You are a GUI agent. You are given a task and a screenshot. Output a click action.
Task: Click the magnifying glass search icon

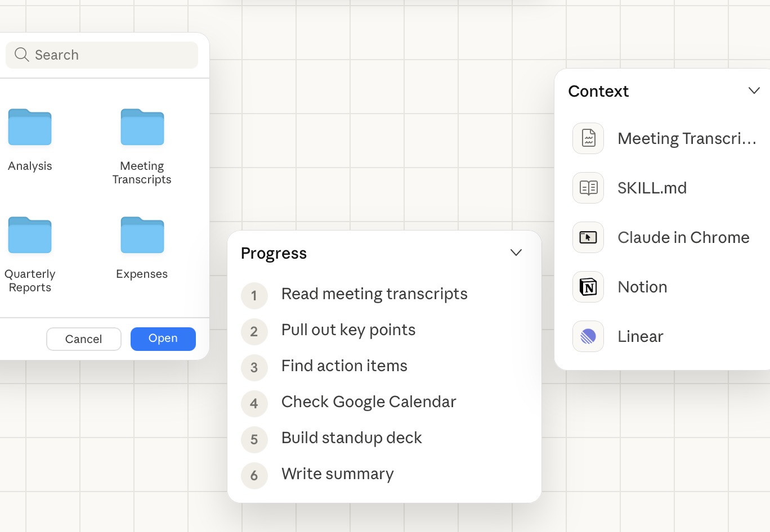coord(22,55)
